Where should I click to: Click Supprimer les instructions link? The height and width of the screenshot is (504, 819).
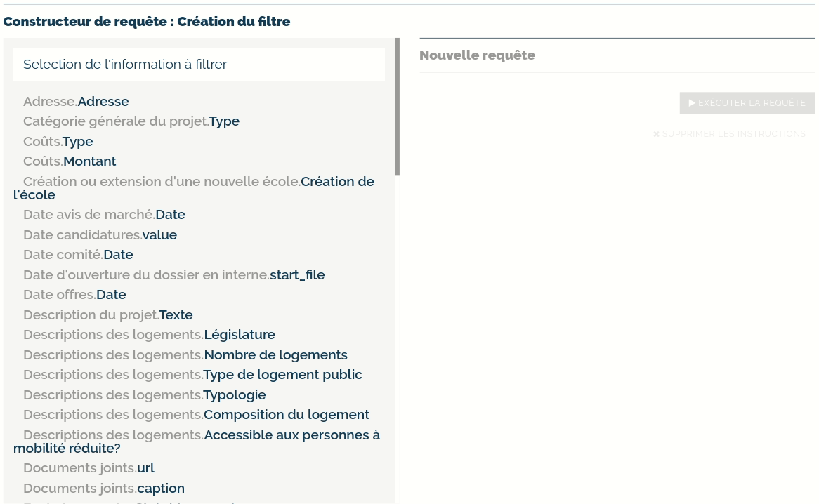tap(733, 134)
